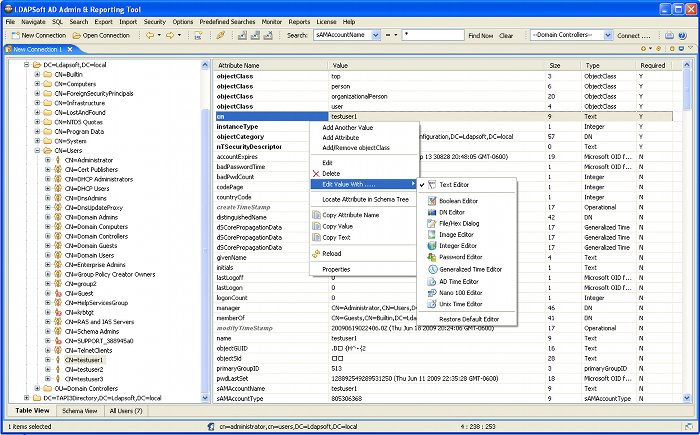Click the red Delete icon in context menu
The image size is (700, 435).
tap(314, 173)
